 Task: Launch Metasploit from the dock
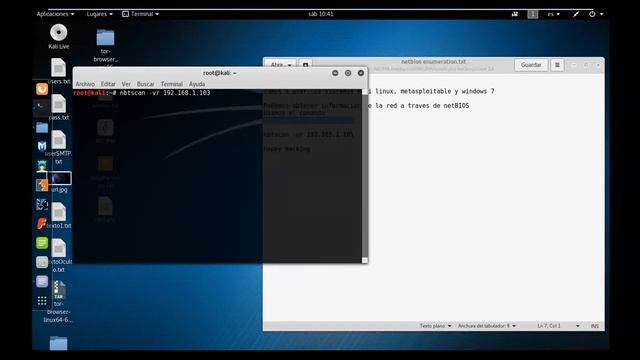coord(42,146)
